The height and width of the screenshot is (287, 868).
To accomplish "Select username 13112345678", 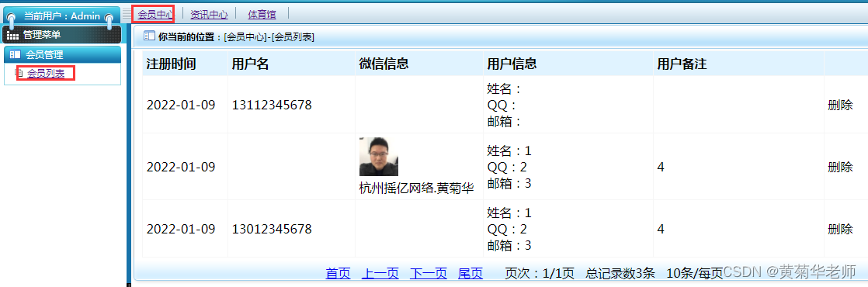I will pyautogui.click(x=272, y=105).
